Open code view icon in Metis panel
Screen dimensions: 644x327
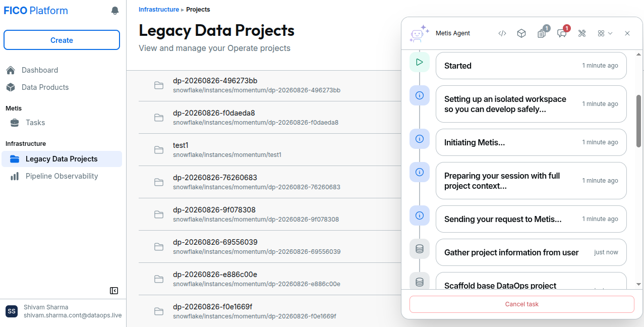pyautogui.click(x=502, y=33)
